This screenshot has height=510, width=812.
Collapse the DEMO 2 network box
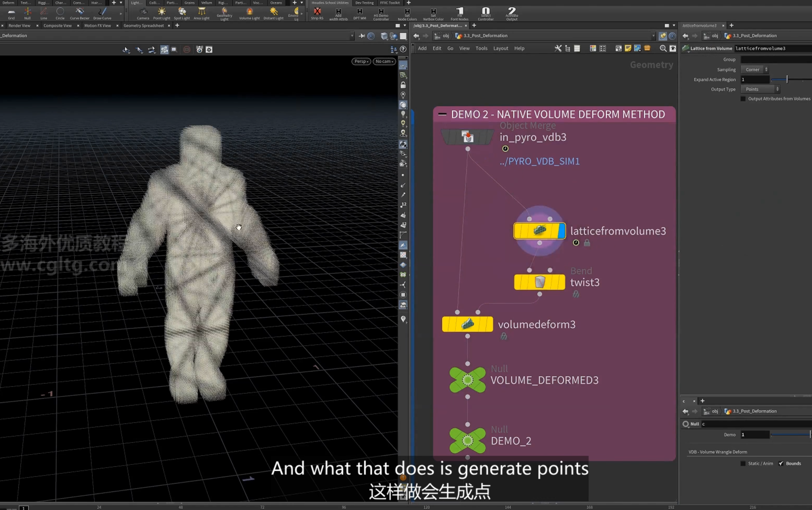[442, 114]
